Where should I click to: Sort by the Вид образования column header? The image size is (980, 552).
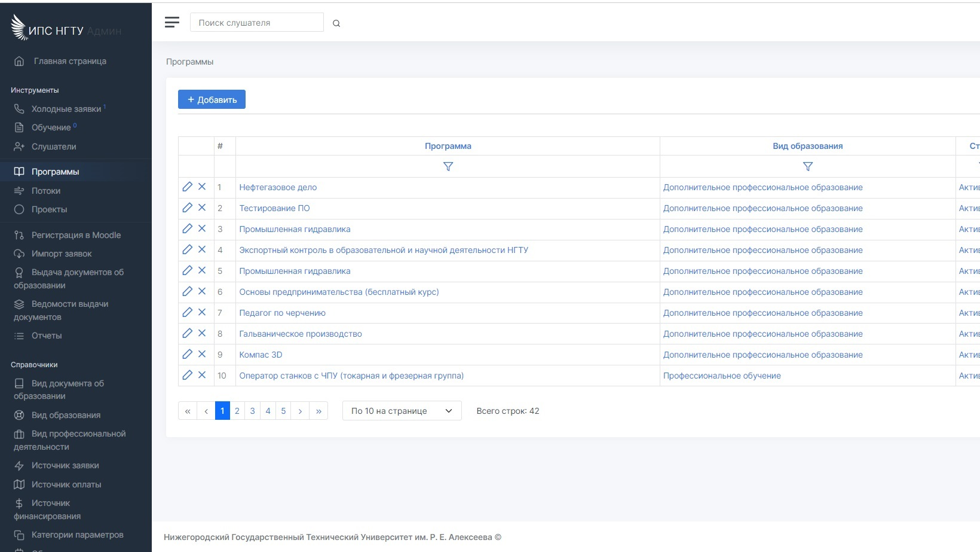808,146
